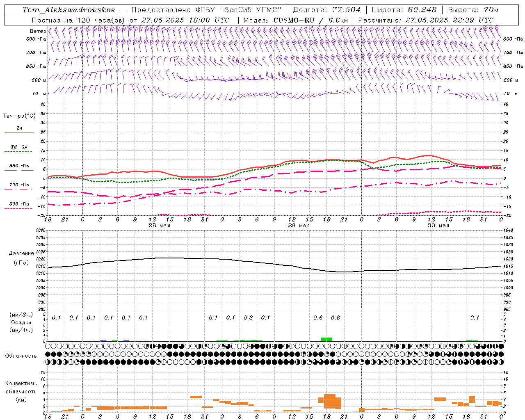
Task: Click the Давление panel label
Action: point(21,253)
